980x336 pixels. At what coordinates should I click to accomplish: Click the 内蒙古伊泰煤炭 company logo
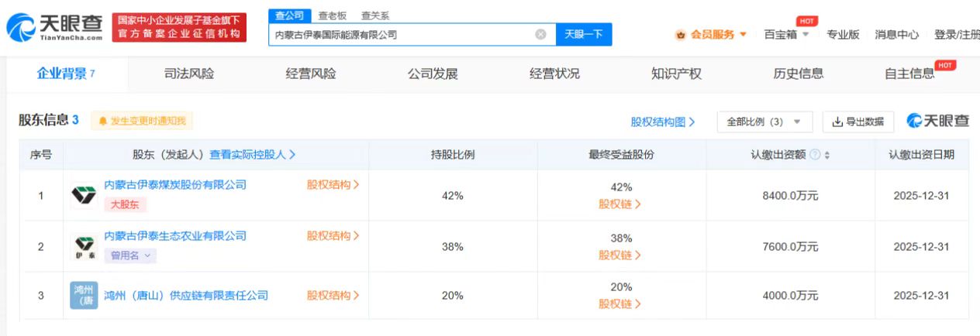coord(83,195)
